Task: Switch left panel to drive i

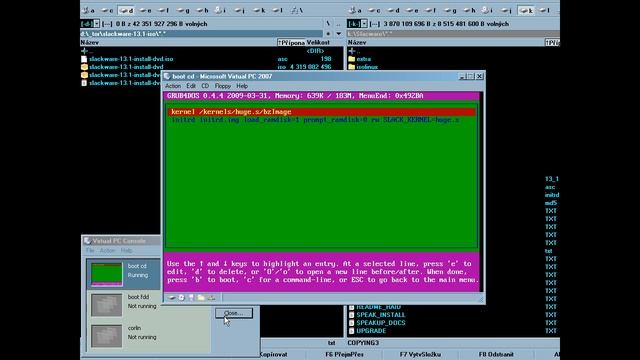Action: point(220,10)
